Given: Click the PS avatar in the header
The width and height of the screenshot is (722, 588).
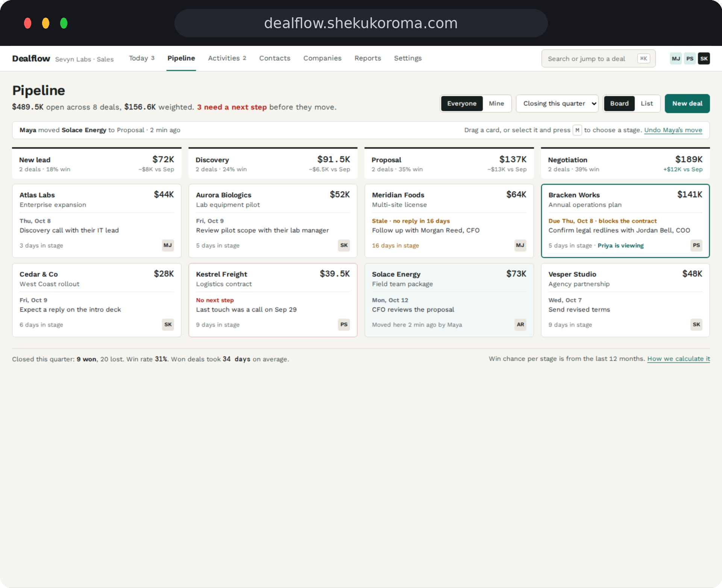Looking at the screenshot, I should (690, 58).
